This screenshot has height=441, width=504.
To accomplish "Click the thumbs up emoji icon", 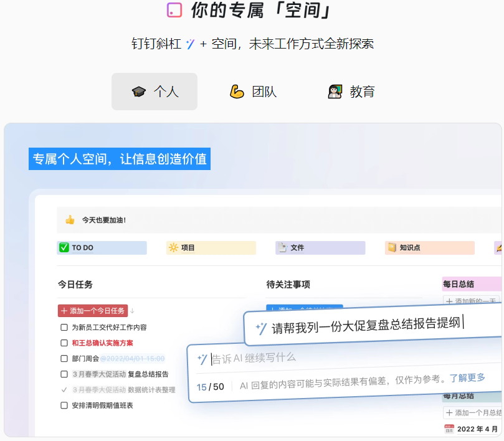I will (x=70, y=220).
